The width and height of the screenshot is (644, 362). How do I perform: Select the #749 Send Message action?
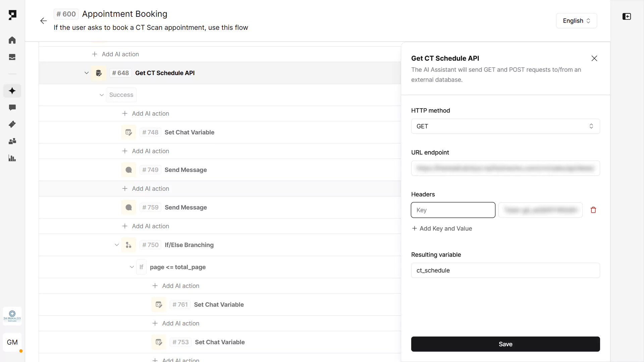(185, 170)
